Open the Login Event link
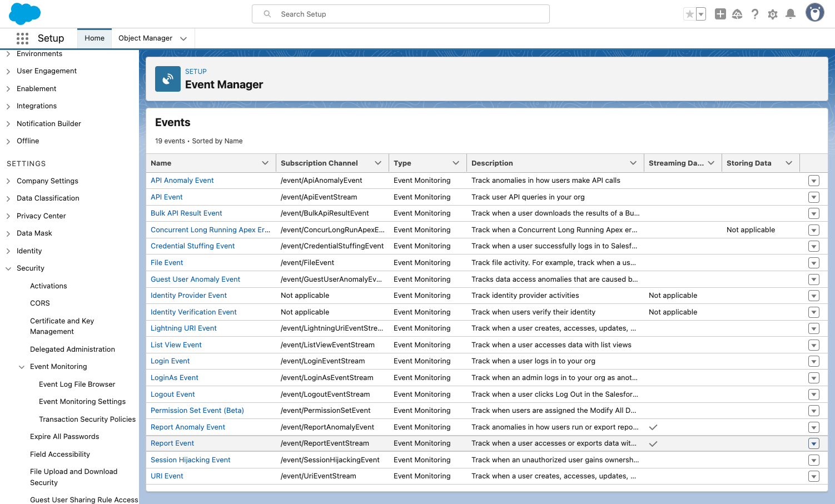This screenshot has width=835, height=504. point(170,361)
